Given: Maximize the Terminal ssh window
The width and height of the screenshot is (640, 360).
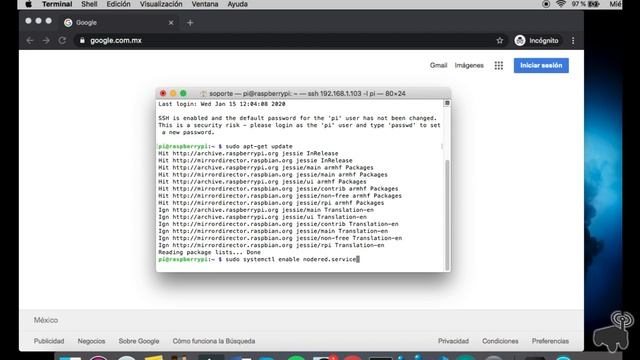Looking at the screenshot, I should (183, 93).
